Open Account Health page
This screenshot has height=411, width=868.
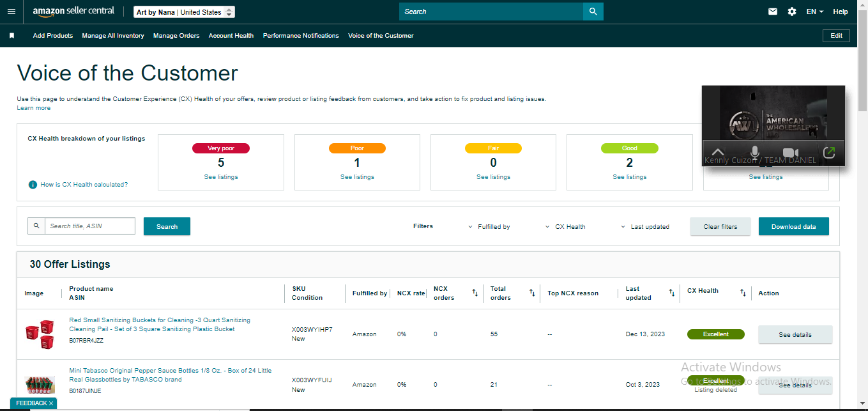(231, 36)
